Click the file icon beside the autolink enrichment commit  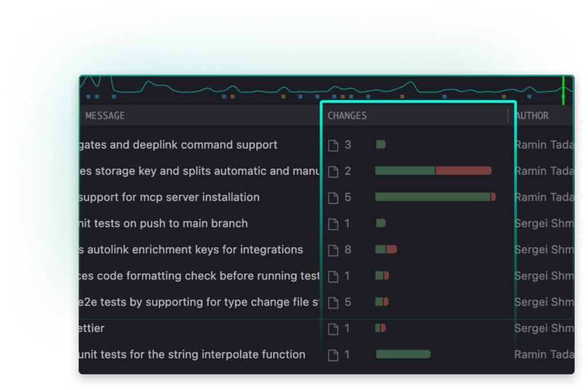(x=332, y=249)
